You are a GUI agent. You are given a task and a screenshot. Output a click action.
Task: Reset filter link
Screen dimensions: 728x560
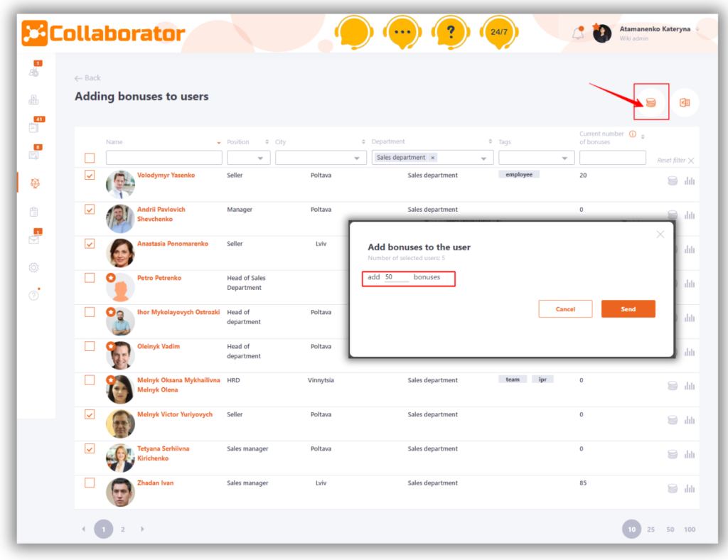675,160
